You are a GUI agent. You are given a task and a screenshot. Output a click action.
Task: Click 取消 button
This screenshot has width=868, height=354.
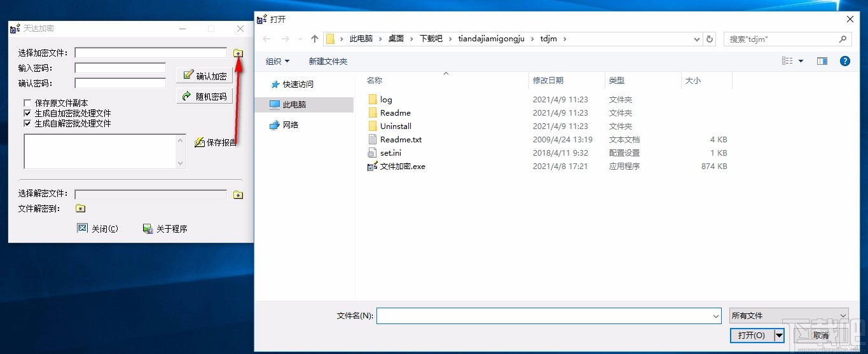click(821, 335)
